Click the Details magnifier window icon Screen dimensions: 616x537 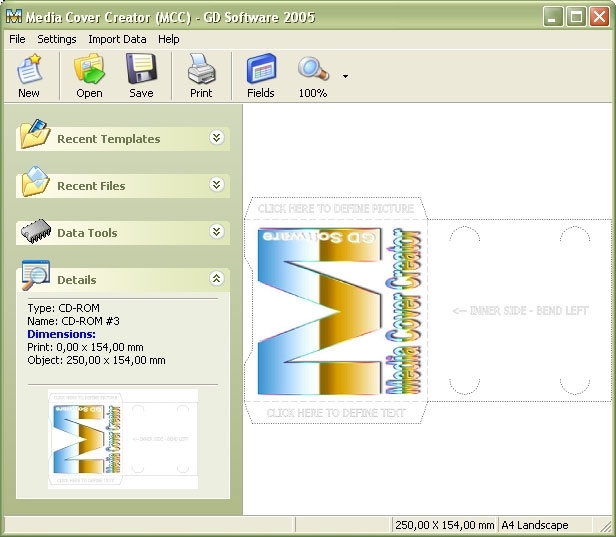[36, 275]
